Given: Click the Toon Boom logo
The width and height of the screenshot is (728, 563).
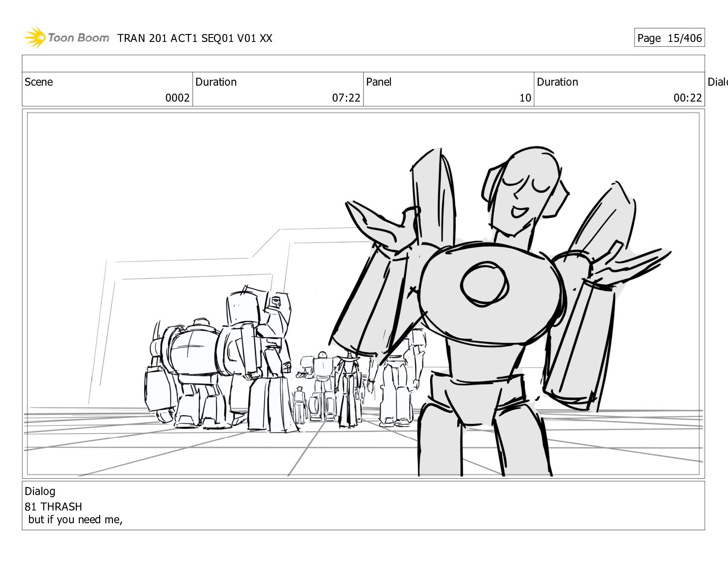Looking at the screenshot, I should [66, 38].
